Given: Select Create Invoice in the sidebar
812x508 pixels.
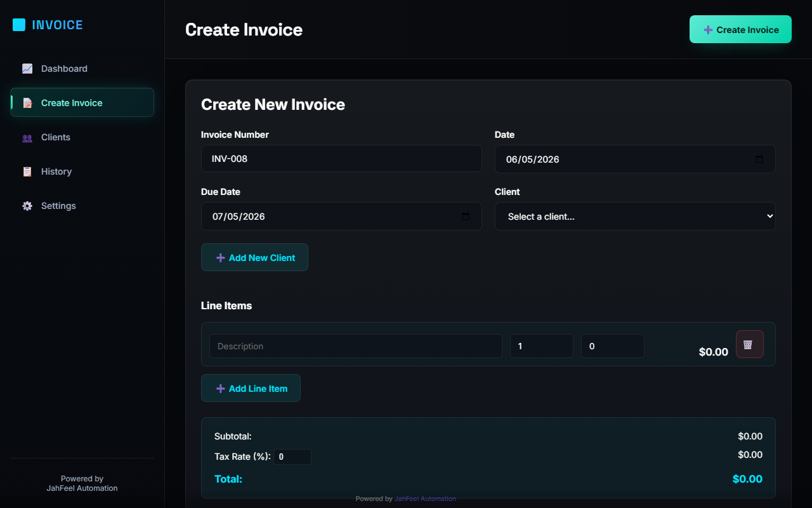Looking at the screenshot, I should click(x=82, y=103).
